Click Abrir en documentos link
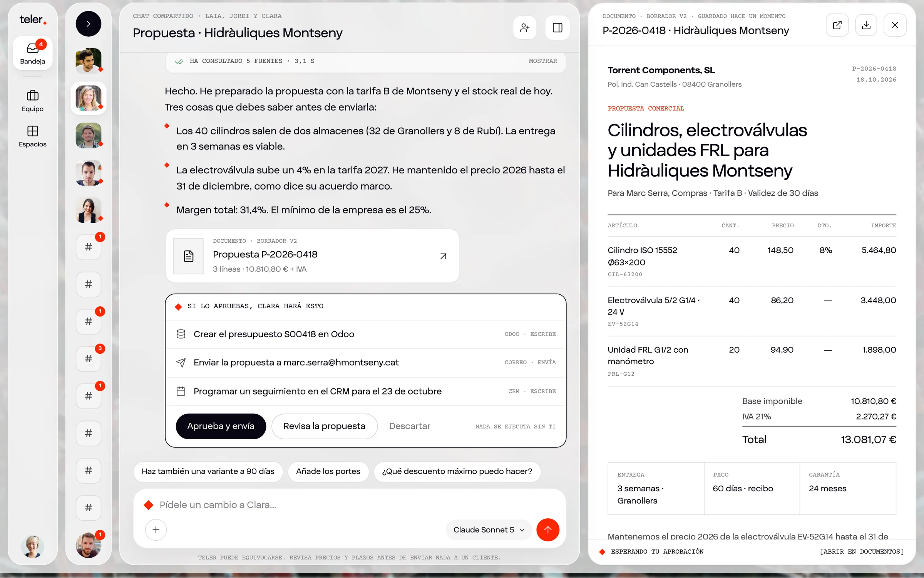This screenshot has width=924, height=578. tap(862, 552)
